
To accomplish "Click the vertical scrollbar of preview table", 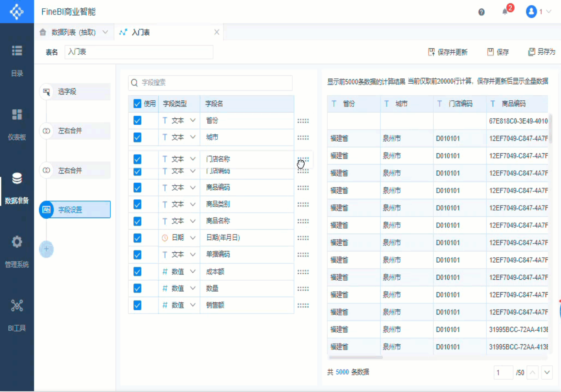I will (551, 128).
